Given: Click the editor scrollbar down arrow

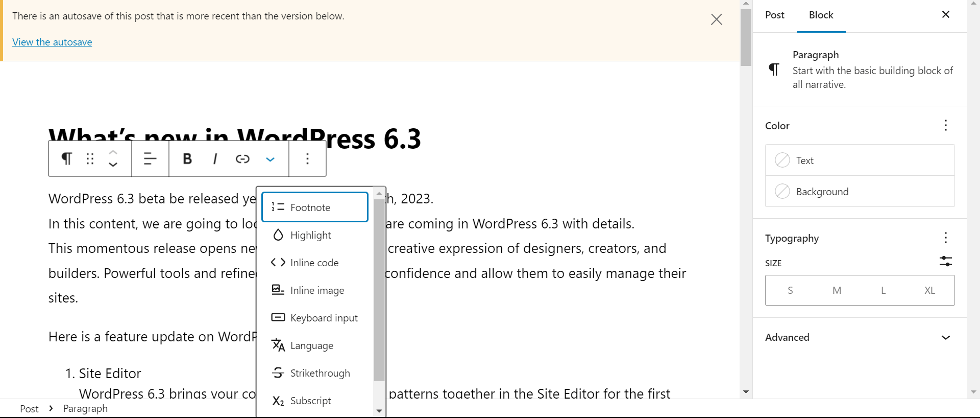Looking at the screenshot, I should (746, 392).
